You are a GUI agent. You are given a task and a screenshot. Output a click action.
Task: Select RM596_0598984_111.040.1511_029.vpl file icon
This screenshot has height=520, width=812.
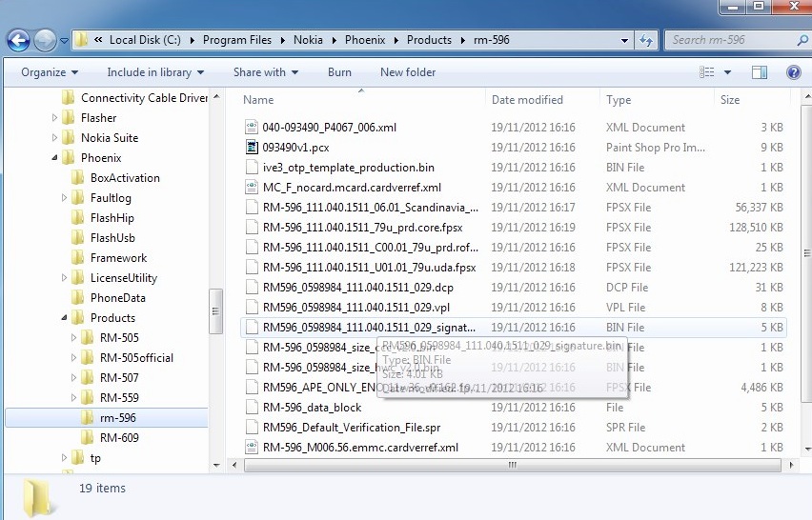click(x=252, y=308)
